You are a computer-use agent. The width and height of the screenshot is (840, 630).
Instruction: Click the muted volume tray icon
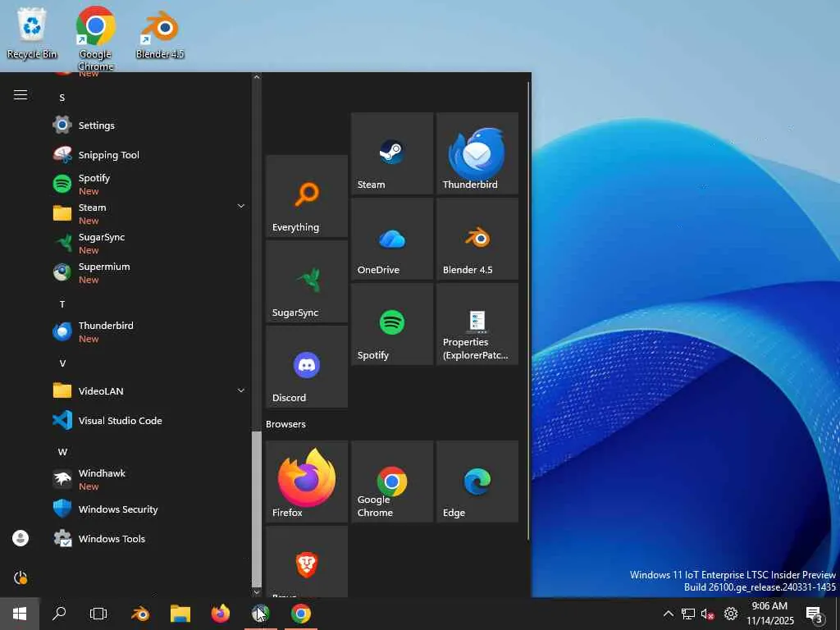click(708, 614)
